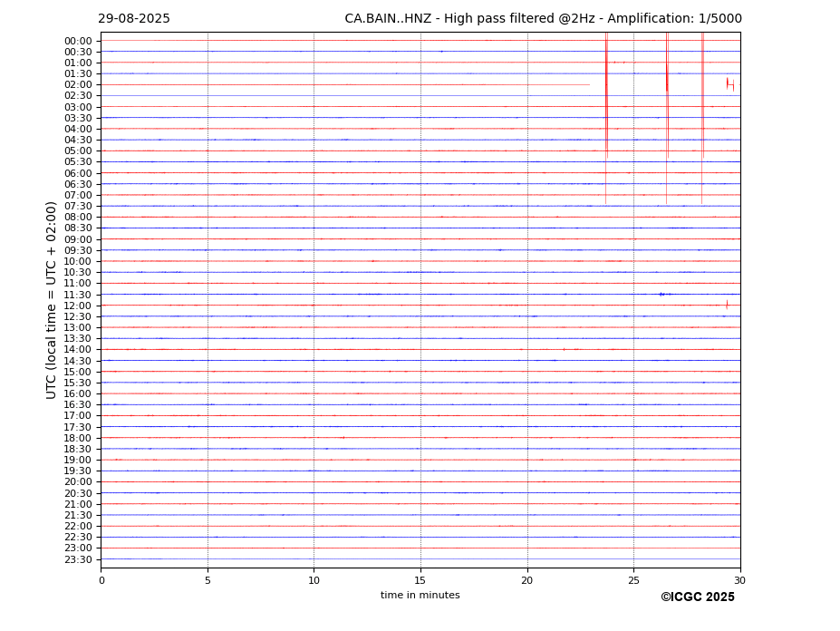Click the 00:30 time row label
The height and width of the screenshot is (631, 840).
click(x=78, y=52)
